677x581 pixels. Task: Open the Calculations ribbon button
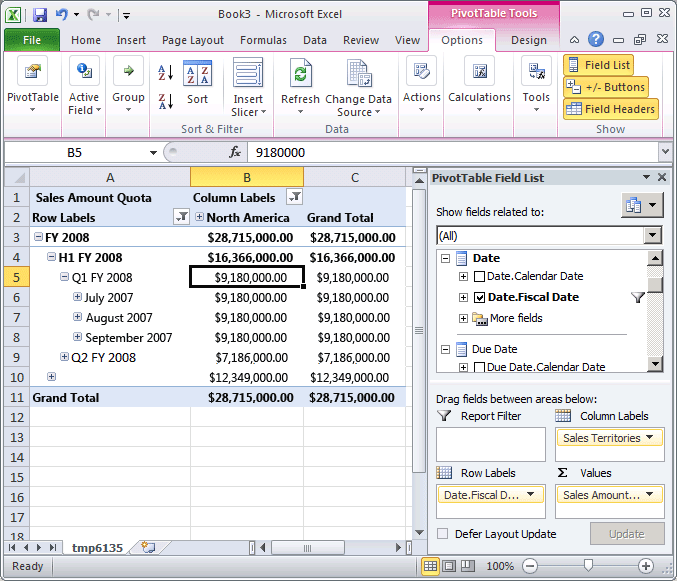pos(479,81)
